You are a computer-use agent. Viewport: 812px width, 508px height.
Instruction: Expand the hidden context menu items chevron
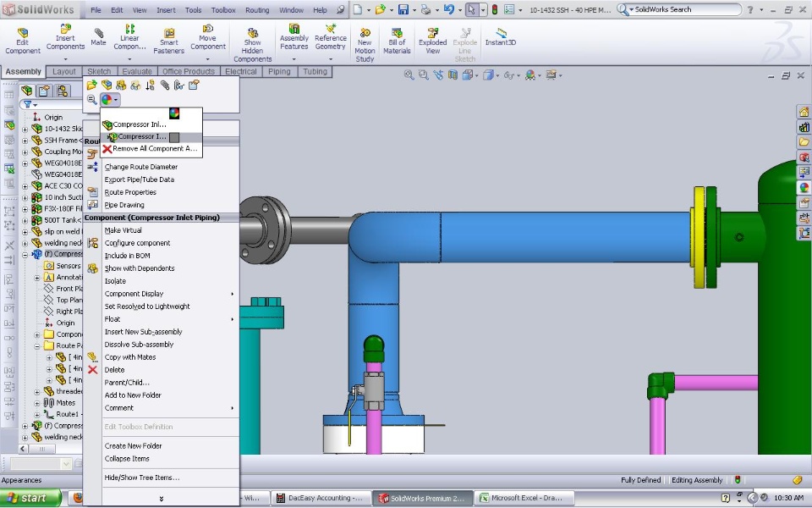162,499
